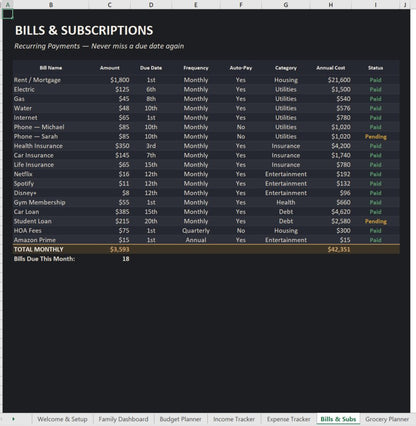Click the Student Loan Pending status cell

(x=376, y=221)
